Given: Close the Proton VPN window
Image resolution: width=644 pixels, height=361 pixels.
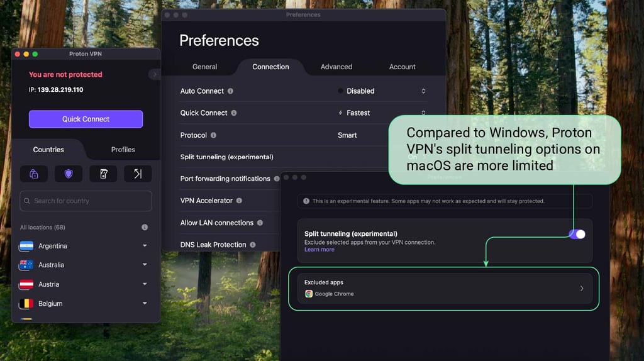Looking at the screenshot, I should [x=17, y=54].
